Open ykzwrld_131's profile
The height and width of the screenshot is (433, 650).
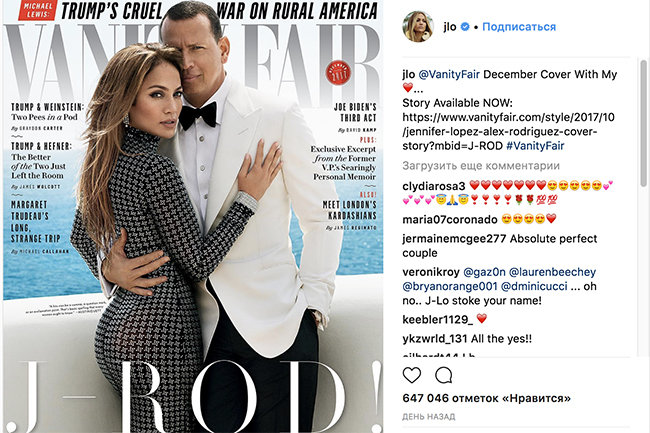pyautogui.click(x=435, y=339)
